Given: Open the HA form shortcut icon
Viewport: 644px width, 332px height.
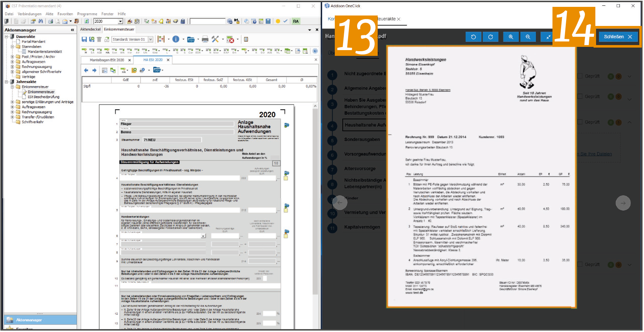Looking at the screenshot, I should coord(107,51).
